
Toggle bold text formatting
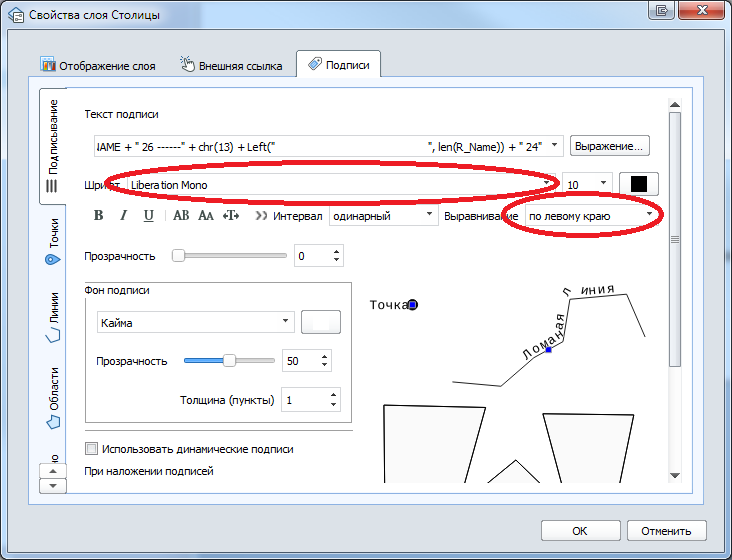click(x=98, y=215)
